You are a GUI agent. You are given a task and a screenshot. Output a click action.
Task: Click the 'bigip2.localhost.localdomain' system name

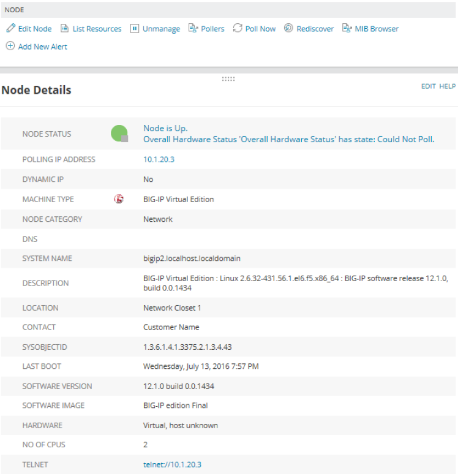[x=192, y=259]
